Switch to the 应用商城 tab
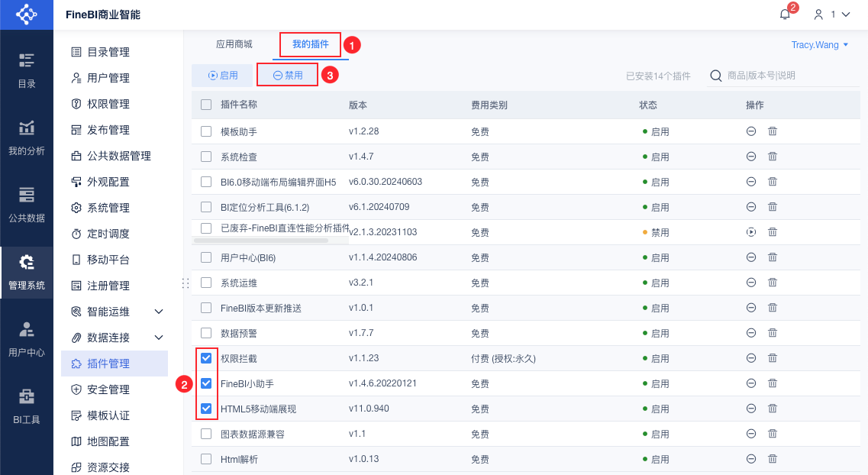Viewport: 868px width, 475px height. click(x=234, y=44)
